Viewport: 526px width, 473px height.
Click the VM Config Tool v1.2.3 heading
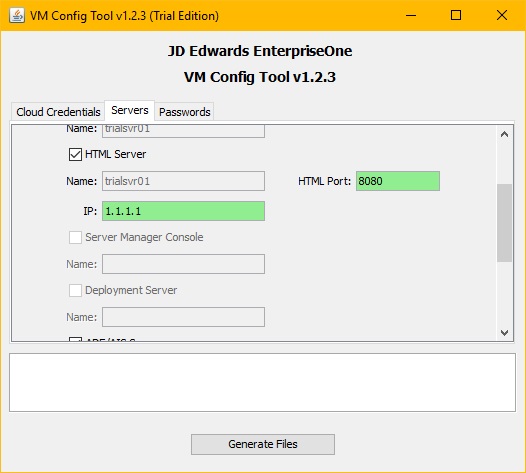tap(260, 77)
